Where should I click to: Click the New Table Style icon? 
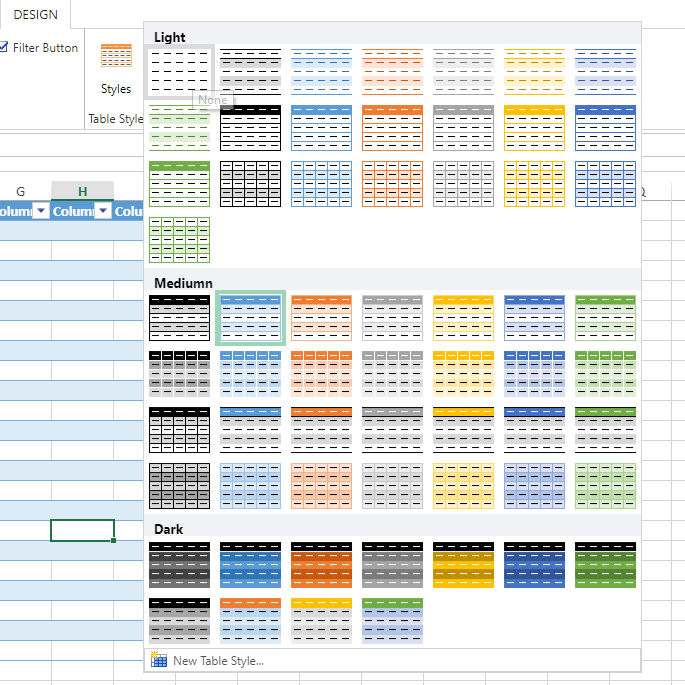coord(159,660)
